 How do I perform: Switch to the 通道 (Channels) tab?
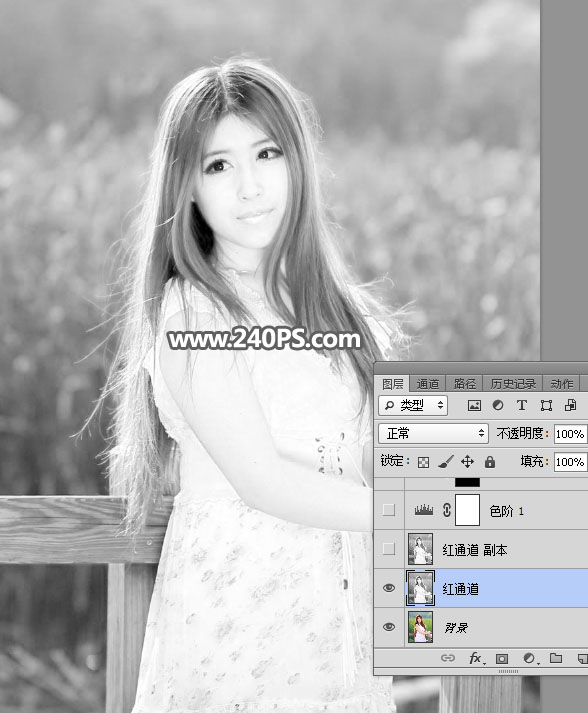(427, 384)
